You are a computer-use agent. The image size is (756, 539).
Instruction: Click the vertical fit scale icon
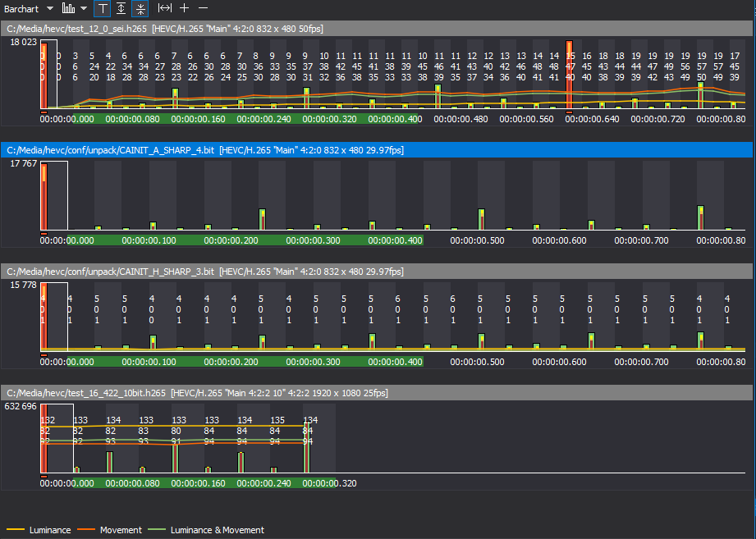point(120,9)
